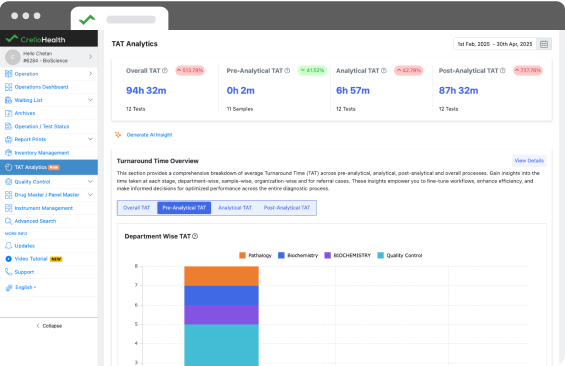Screen dimensions: 565x366
Task: Click the Instrument Management icon
Action: point(8,208)
